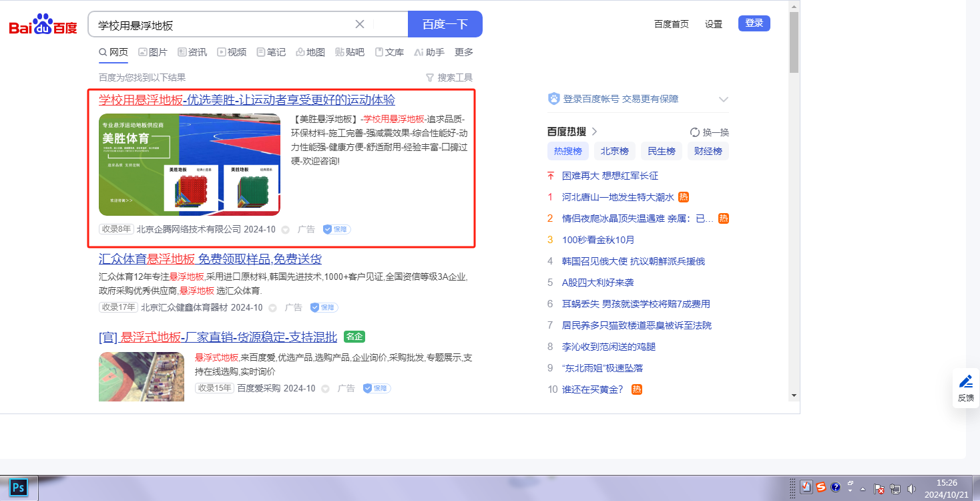Switch to the 财经榜 tab

708,151
